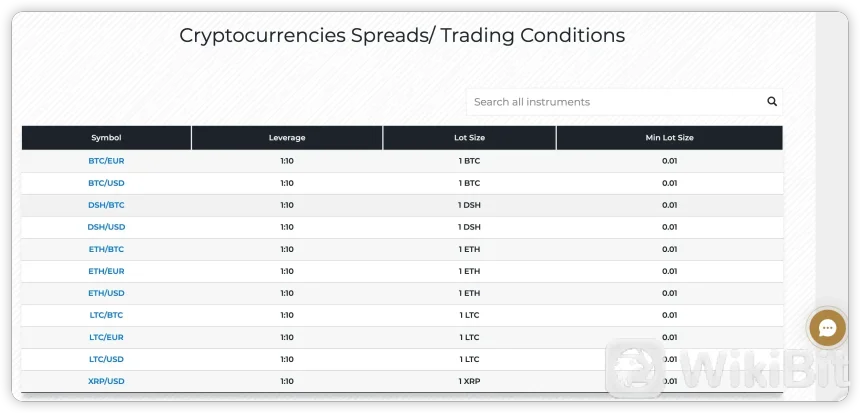The width and height of the screenshot is (860, 413).
Task: Click the Cryptocurrencies Spreads/ Trading Conditions heading
Action: coord(402,35)
